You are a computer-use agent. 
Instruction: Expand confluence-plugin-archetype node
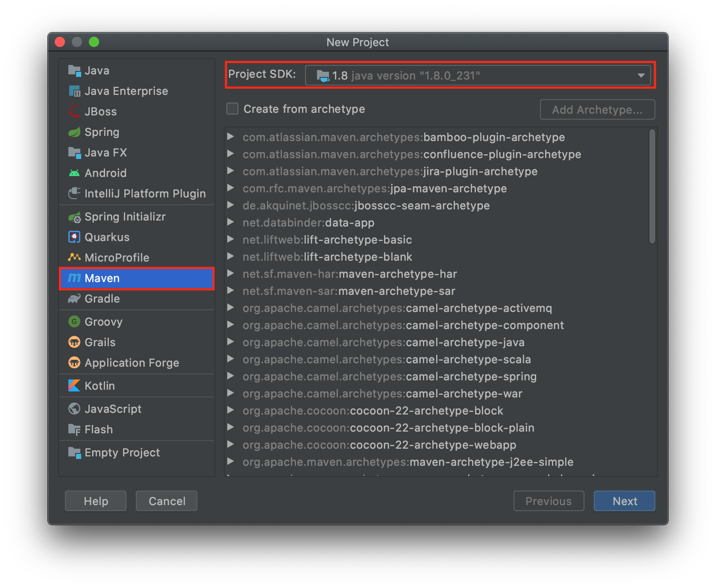click(231, 154)
